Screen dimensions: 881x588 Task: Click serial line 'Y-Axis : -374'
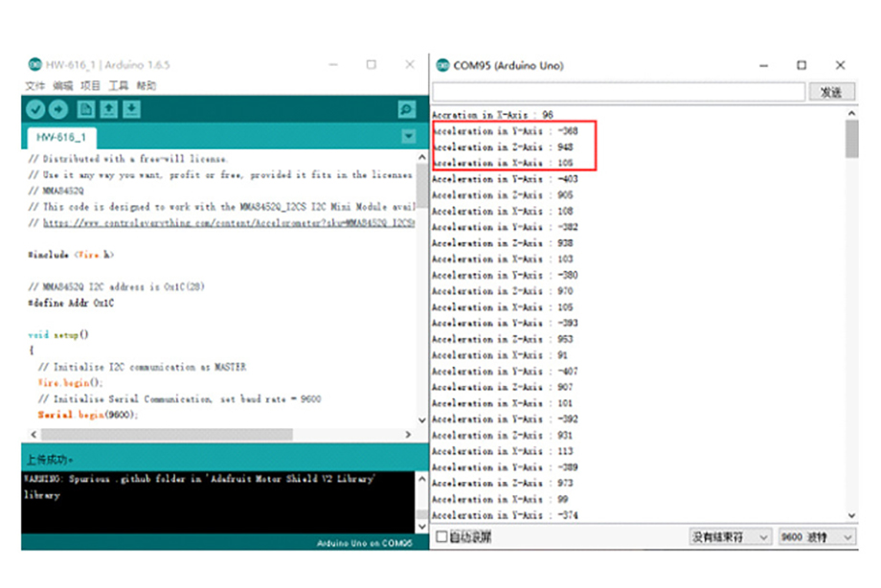[505, 515]
